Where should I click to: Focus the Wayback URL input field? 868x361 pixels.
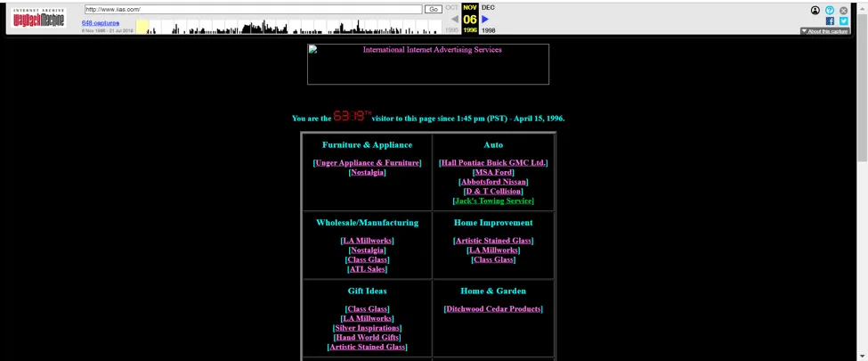[253, 10]
